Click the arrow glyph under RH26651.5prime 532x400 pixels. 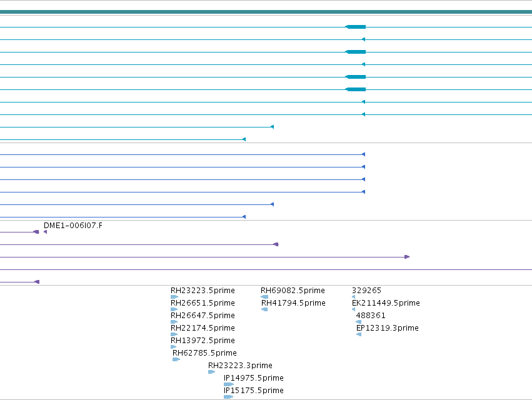[174, 309]
